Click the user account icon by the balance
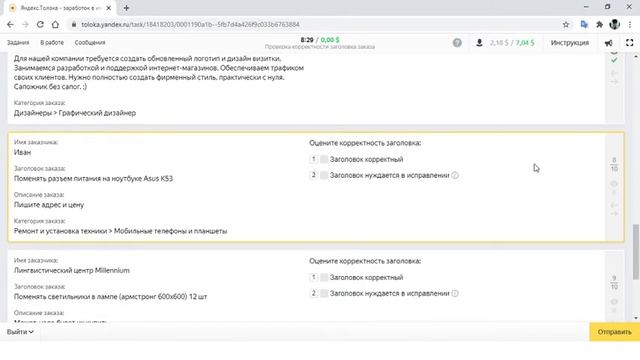This screenshot has height=360, width=640. [479, 42]
